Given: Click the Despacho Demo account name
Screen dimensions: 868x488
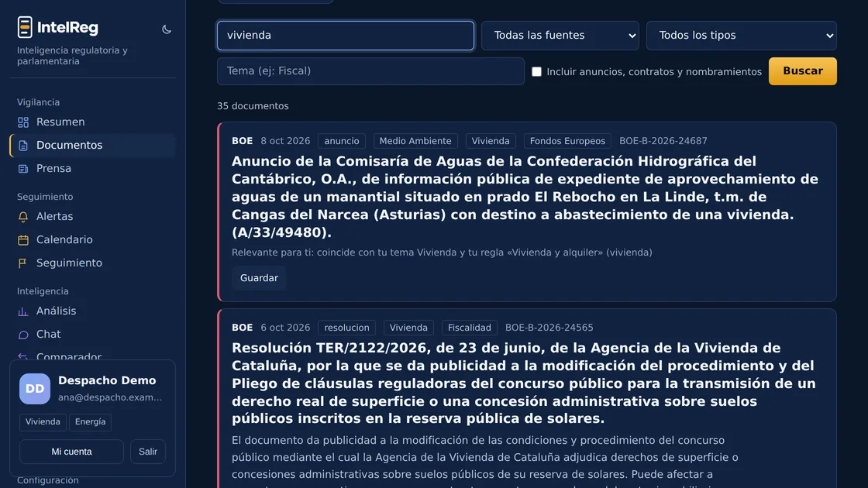Looking at the screenshot, I should point(107,380).
